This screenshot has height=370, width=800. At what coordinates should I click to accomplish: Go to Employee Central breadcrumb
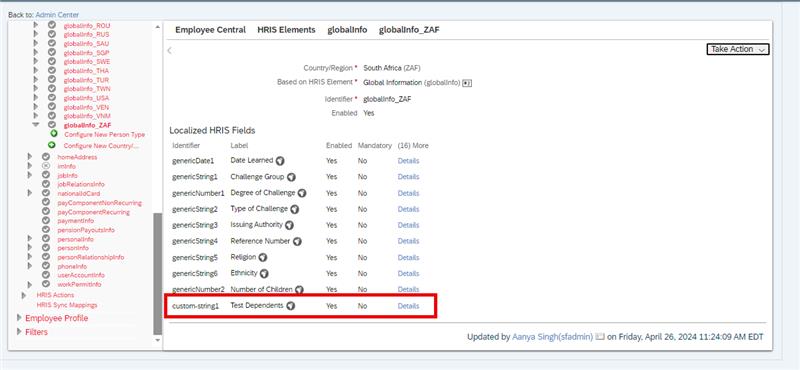coord(210,30)
